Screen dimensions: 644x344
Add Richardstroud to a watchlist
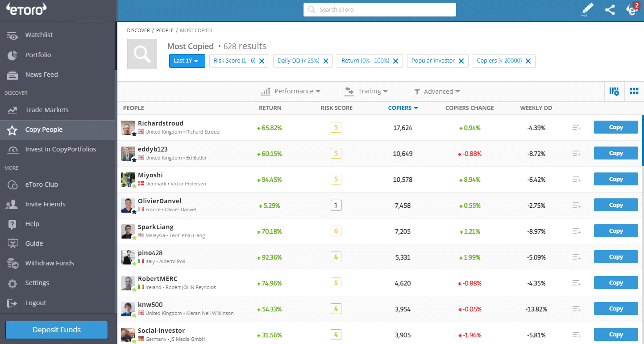(x=576, y=127)
